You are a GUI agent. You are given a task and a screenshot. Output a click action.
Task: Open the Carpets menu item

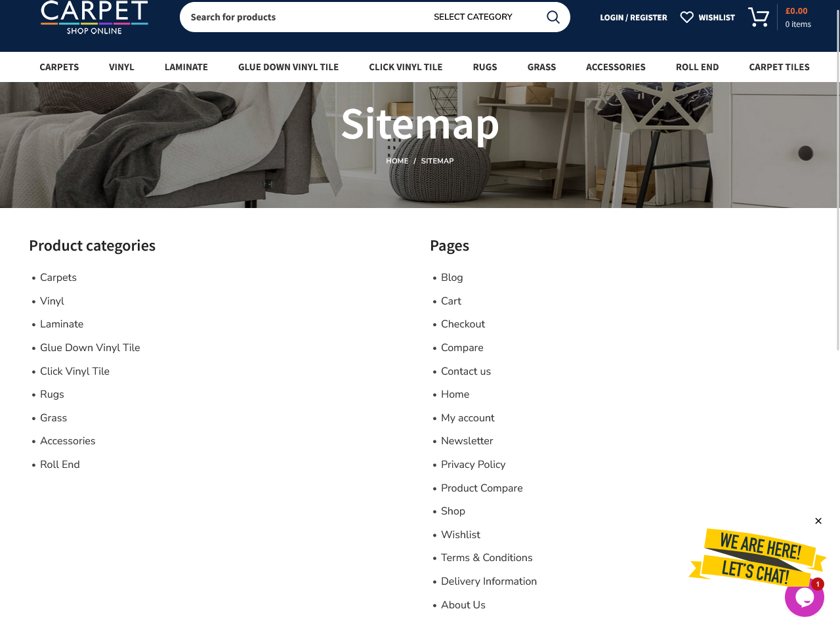pos(59,67)
